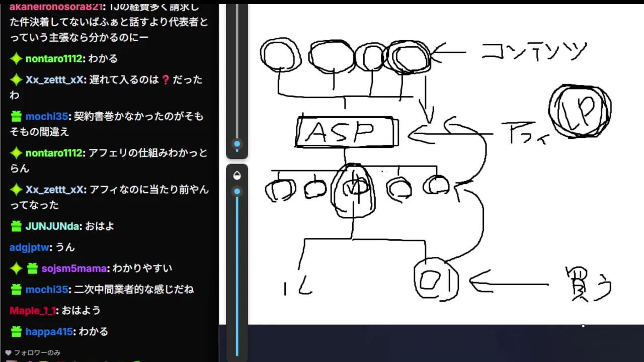Click the message 契約書巻かなかったのがそもそもの間違え
The image size is (644, 362).
coord(107,124)
